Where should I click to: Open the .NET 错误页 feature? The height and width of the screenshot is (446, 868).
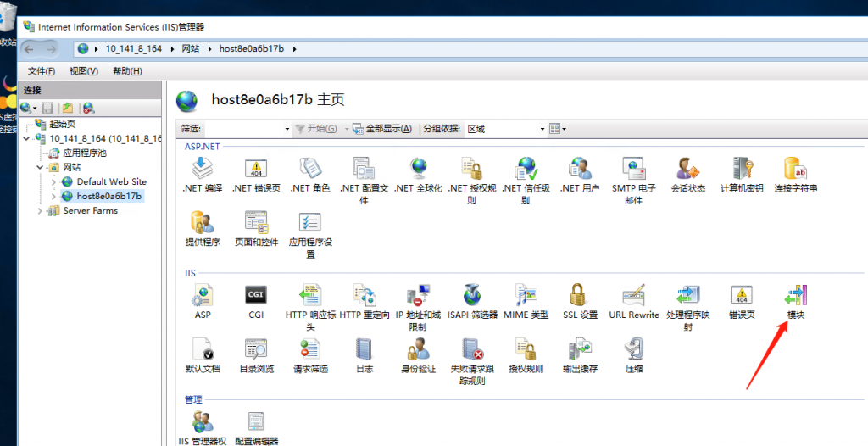click(x=256, y=175)
